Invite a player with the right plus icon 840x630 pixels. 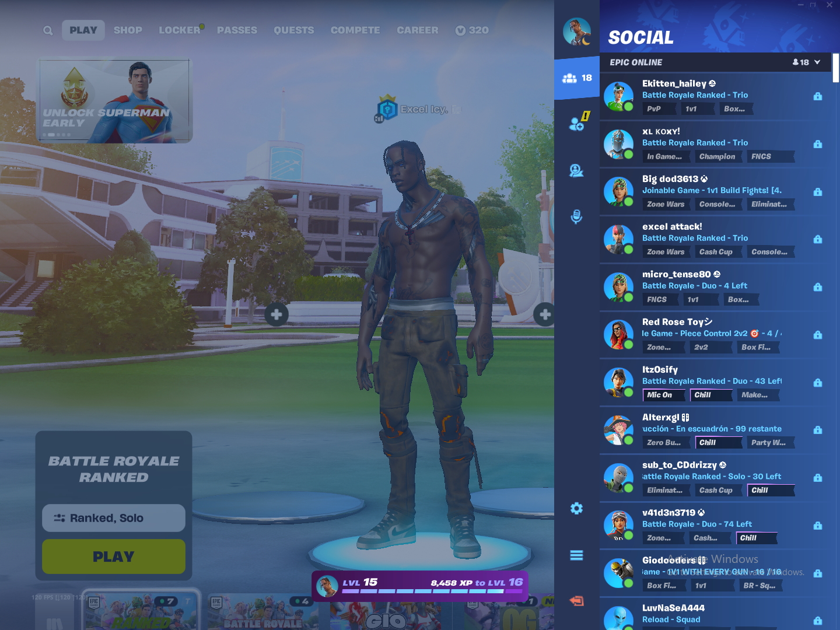544,314
